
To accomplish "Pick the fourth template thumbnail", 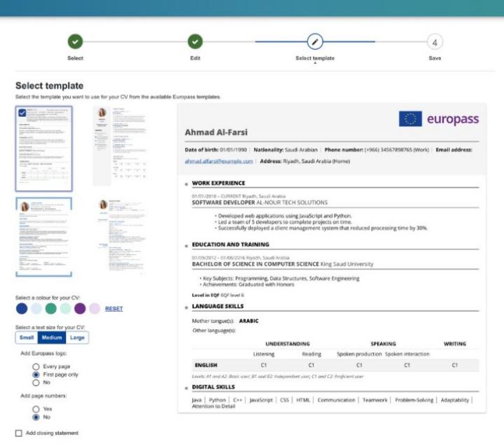I will click(121, 236).
